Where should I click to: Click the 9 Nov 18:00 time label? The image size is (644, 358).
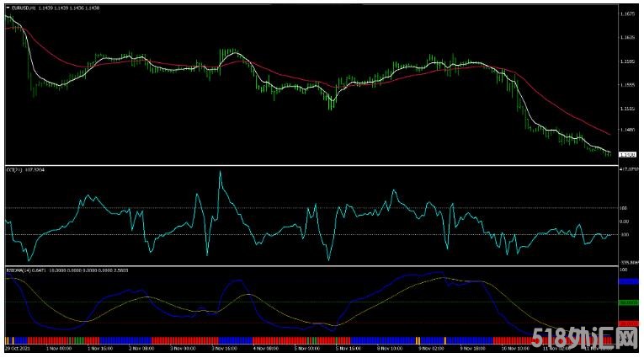pos(472,349)
